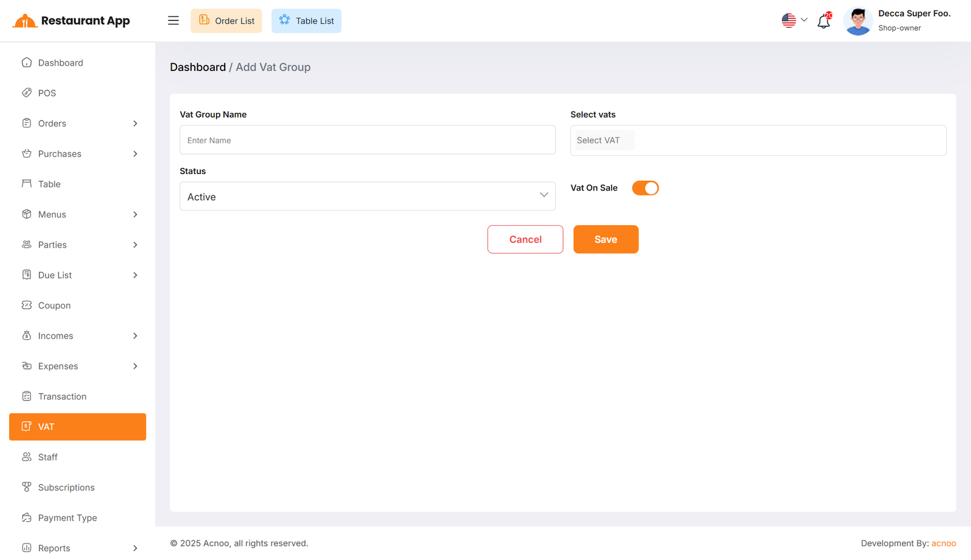Open the Select VAT multi-select field

click(757, 141)
